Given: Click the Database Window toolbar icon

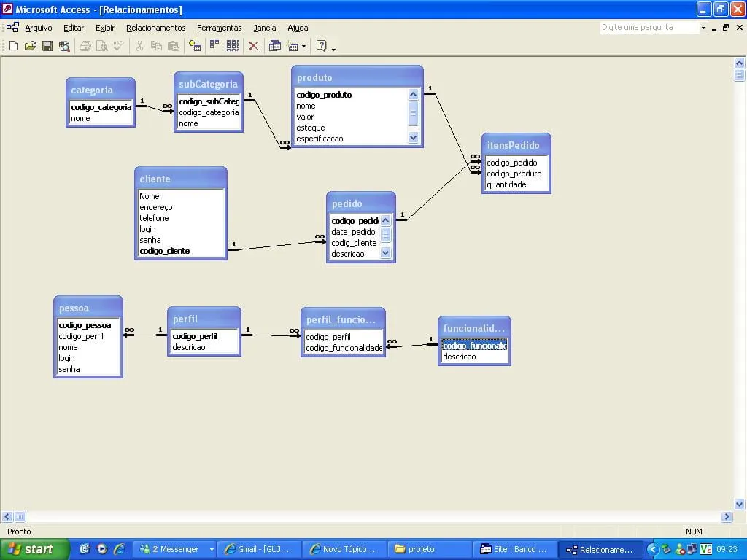Looking at the screenshot, I should tap(275, 46).
